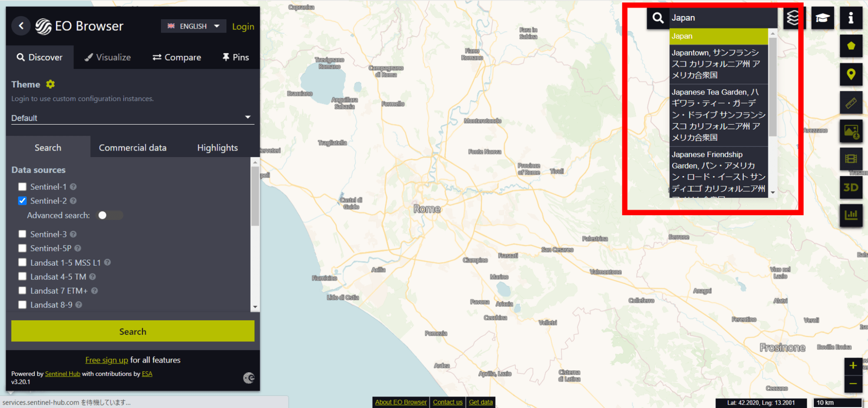This screenshot has width=868, height=408.
Task: Click the search suggestions list scrollbar
Action: [772, 87]
